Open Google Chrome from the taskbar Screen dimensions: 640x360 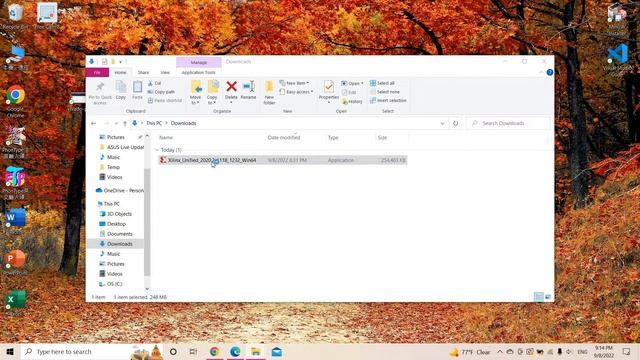coord(214,351)
